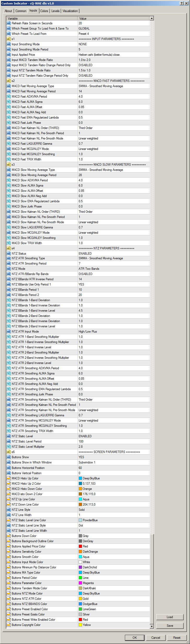Click the string icon next to s3
190x644 pixels.
coord(9,165)
